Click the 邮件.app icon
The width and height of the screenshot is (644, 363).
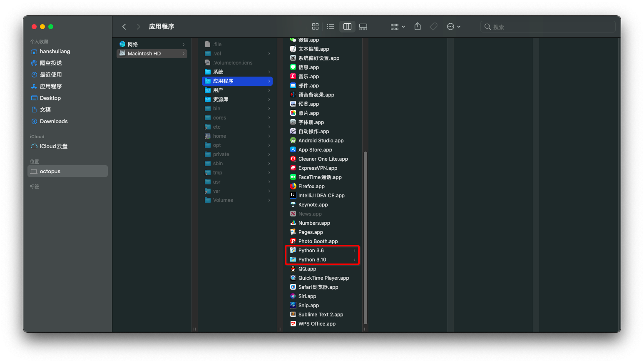point(293,86)
